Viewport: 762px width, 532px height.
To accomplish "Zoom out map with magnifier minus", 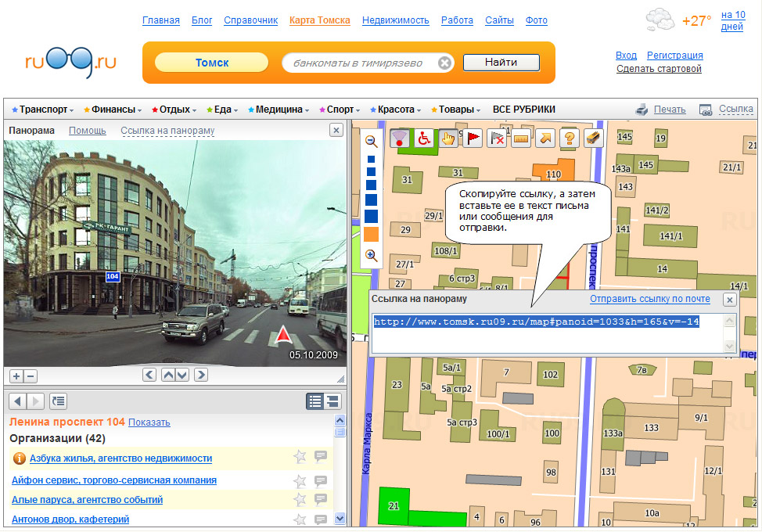I will 372,142.
